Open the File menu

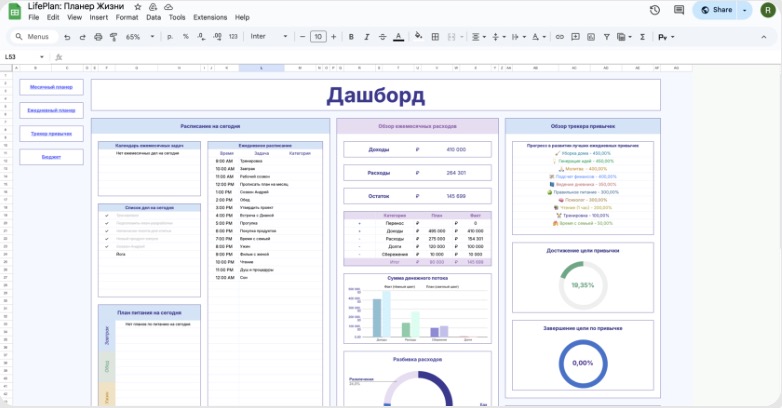(x=33, y=17)
